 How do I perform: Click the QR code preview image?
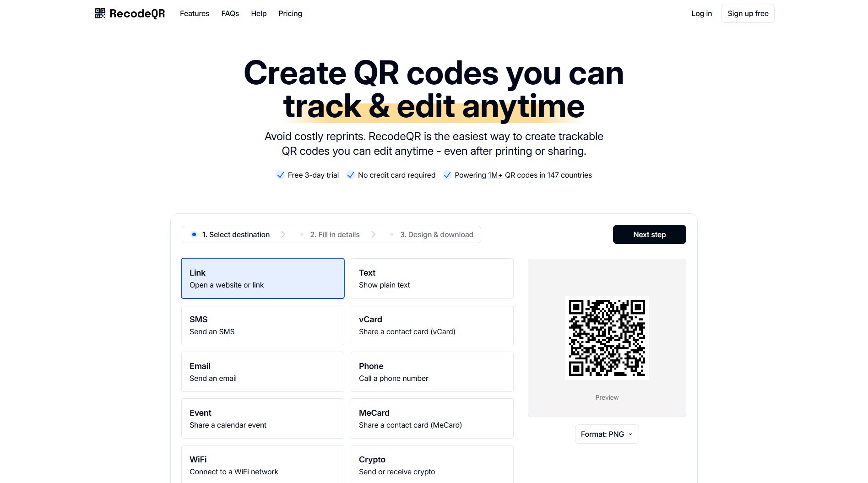[607, 338]
